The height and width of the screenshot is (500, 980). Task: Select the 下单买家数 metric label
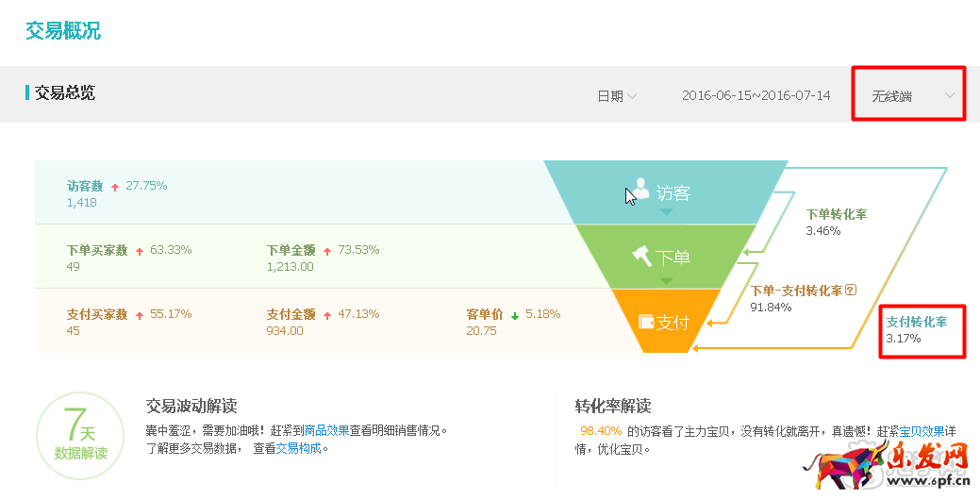point(96,251)
